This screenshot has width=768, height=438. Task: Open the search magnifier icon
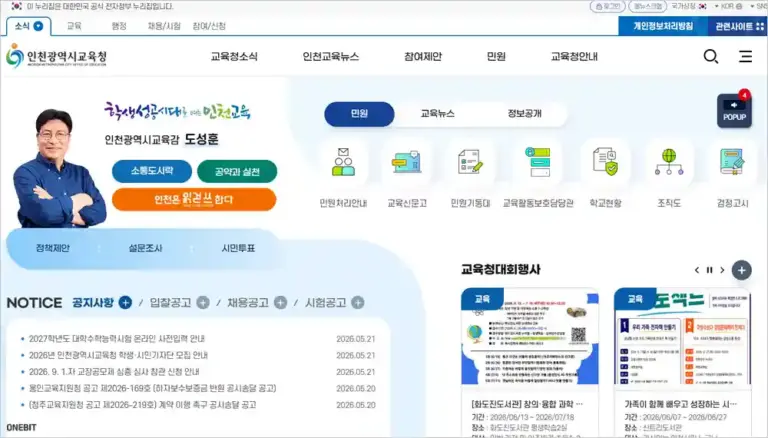pos(711,57)
